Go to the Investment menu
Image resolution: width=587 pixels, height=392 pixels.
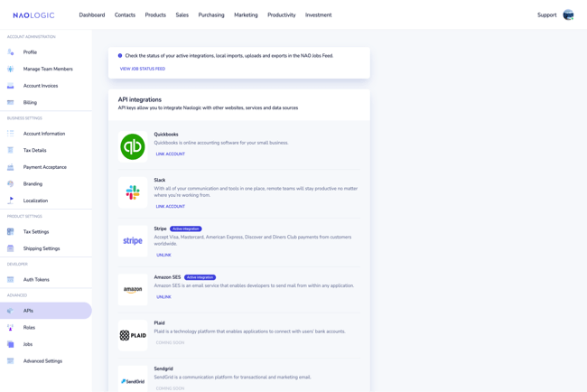[318, 15]
